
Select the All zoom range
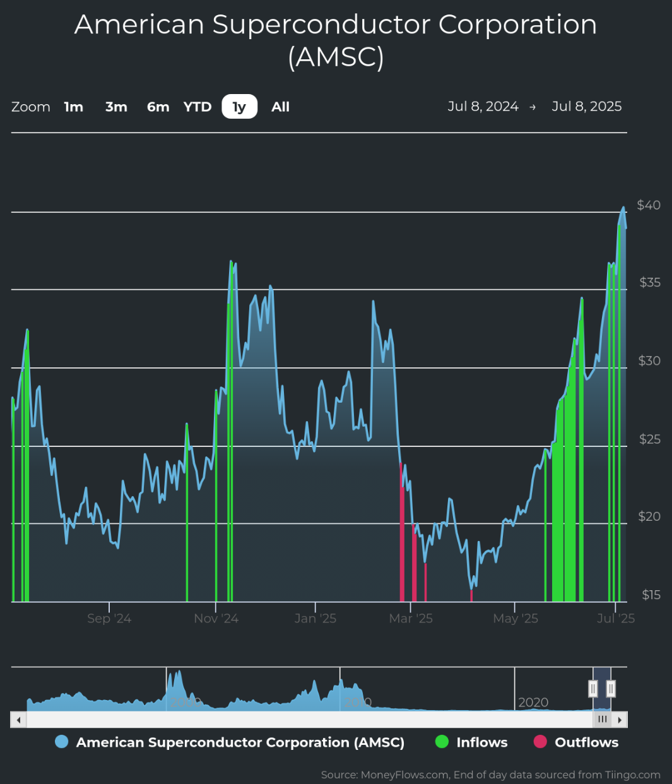(280, 107)
